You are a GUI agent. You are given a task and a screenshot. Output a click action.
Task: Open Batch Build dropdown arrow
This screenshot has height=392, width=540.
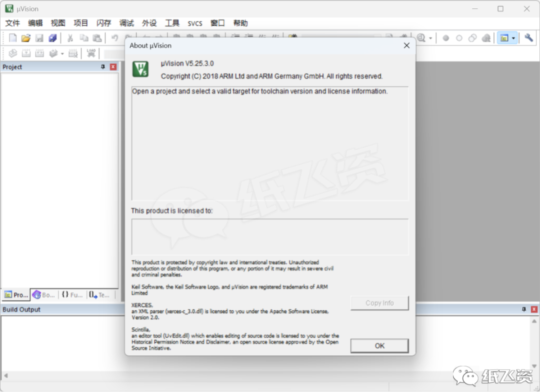click(62, 53)
